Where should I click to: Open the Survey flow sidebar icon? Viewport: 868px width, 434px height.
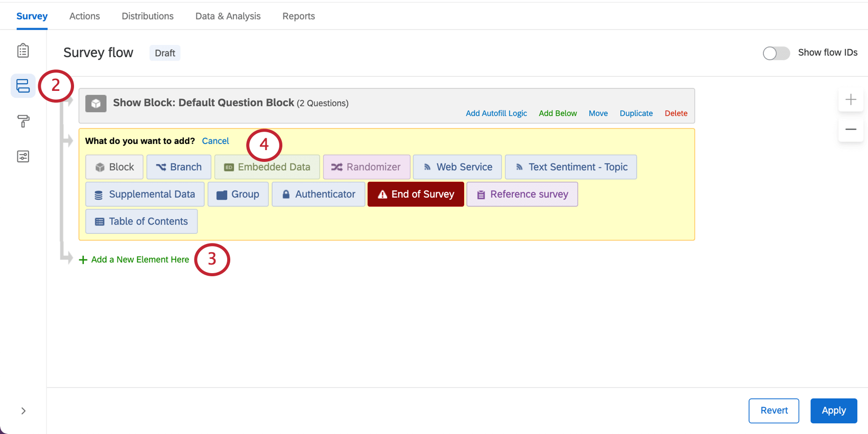click(x=23, y=86)
